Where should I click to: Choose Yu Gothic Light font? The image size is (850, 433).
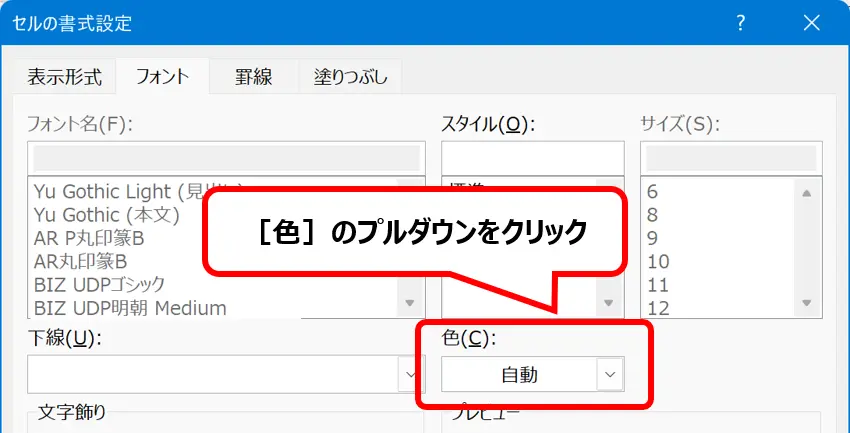(138, 192)
